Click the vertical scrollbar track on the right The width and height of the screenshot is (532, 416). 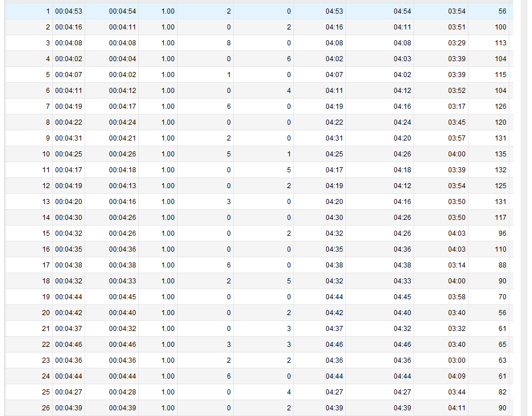point(524,227)
